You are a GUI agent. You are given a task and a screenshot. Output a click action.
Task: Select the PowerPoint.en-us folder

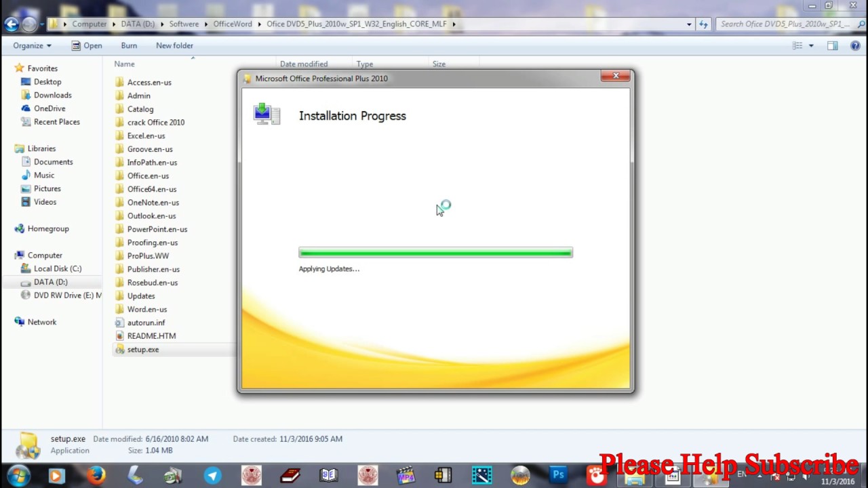157,229
